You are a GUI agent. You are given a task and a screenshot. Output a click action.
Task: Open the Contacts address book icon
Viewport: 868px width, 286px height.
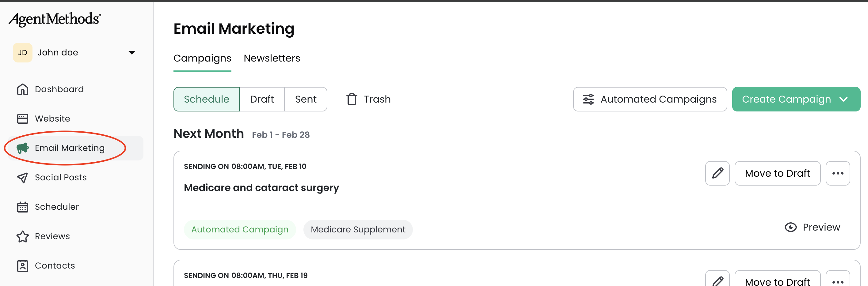coord(23,266)
